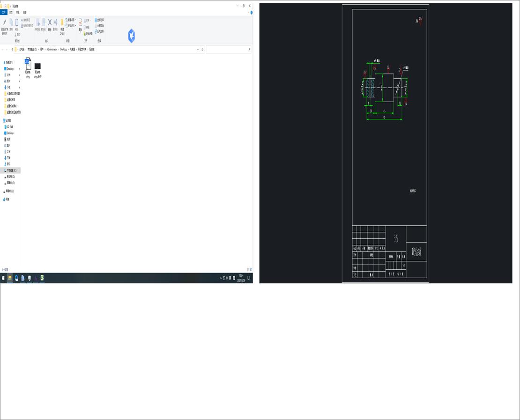
Task: Click the Rename icon in the ribbon
Action: pyautogui.click(x=55, y=22)
